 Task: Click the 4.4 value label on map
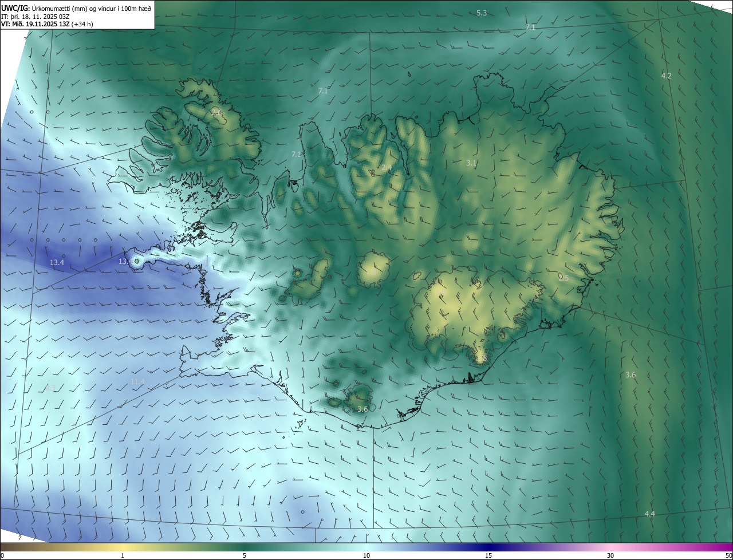coord(649,514)
